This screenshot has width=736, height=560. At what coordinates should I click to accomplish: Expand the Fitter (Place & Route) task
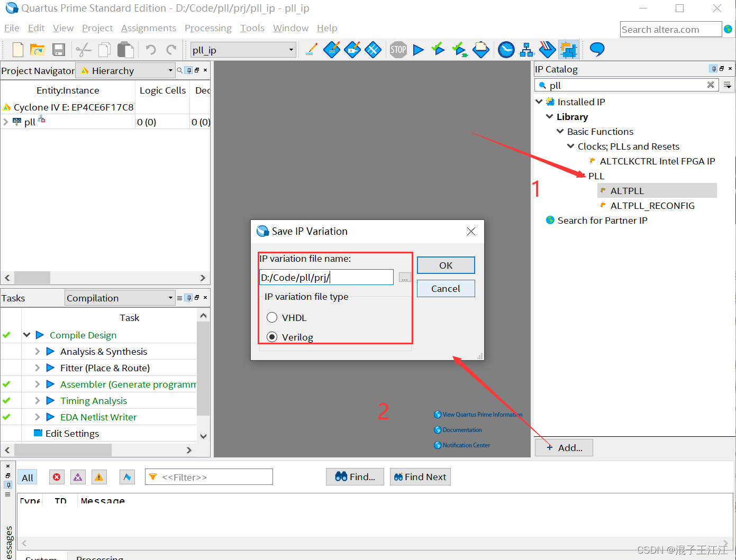pos(37,368)
